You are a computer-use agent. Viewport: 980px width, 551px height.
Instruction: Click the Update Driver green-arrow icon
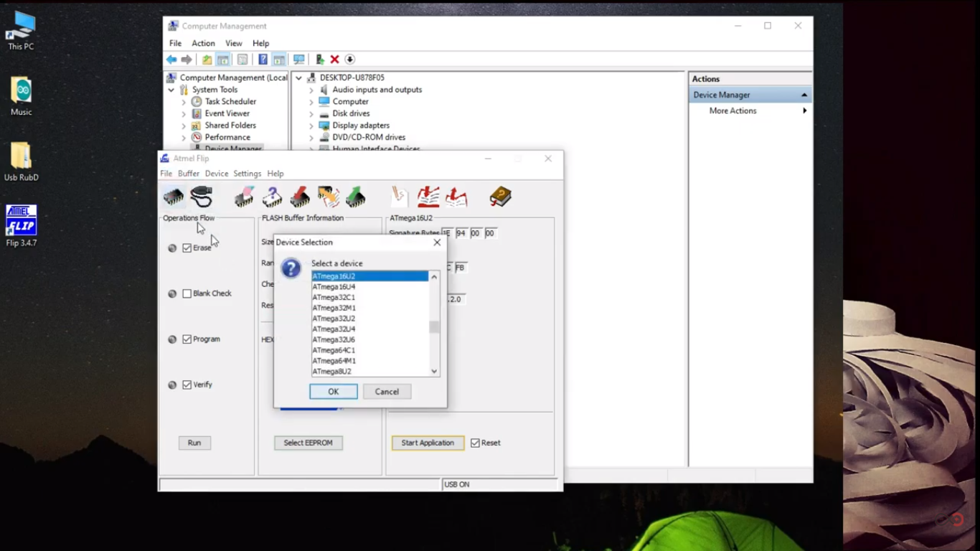click(320, 60)
